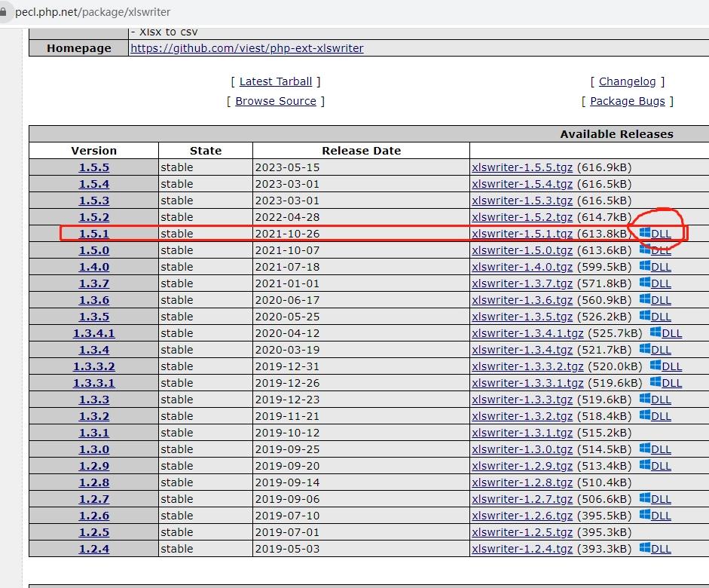Download xlswriter-1.2.5.tgz
709x588 pixels.
522,532
